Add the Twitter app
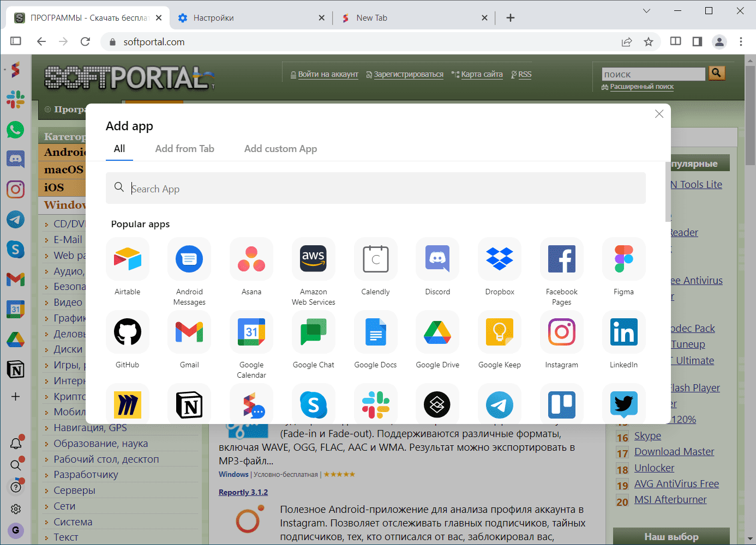This screenshot has height=545, width=756. [x=624, y=404]
